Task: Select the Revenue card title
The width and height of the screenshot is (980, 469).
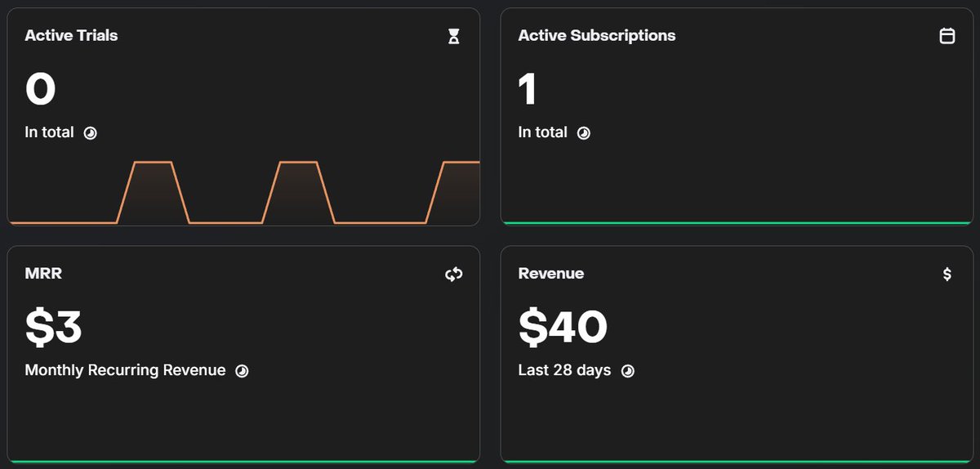Action: tap(551, 273)
